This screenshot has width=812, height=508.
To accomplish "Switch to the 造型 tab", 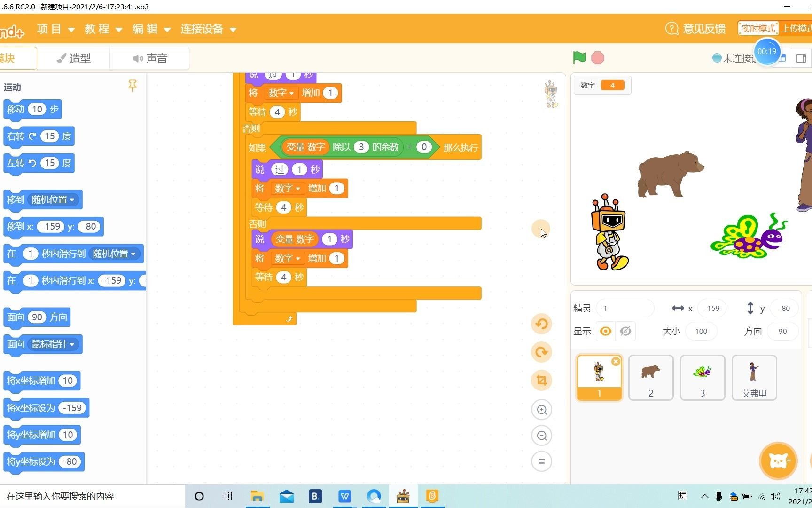I will click(73, 58).
